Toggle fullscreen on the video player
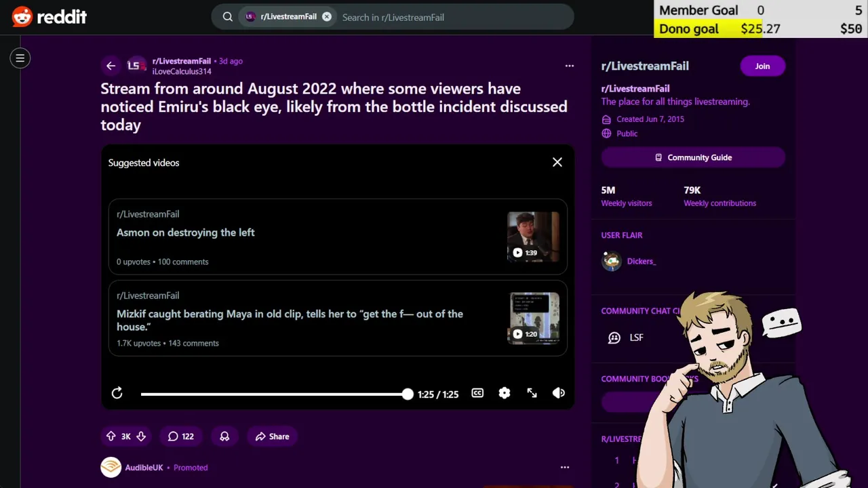 (532, 393)
